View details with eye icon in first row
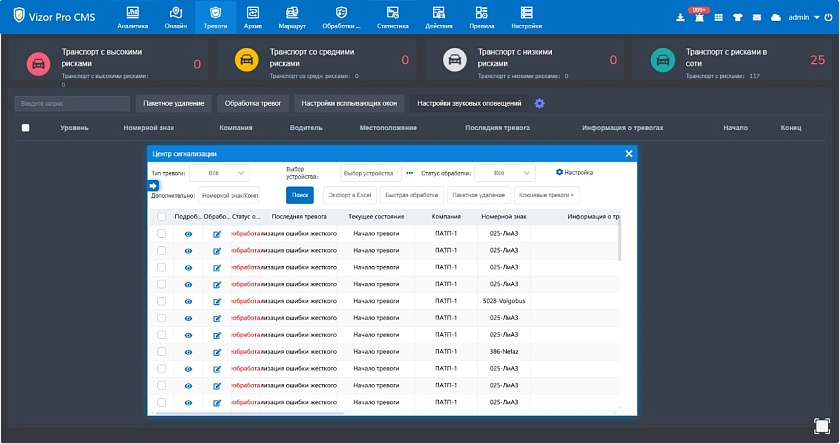Viewport: 840px width, 444px height. point(187,234)
